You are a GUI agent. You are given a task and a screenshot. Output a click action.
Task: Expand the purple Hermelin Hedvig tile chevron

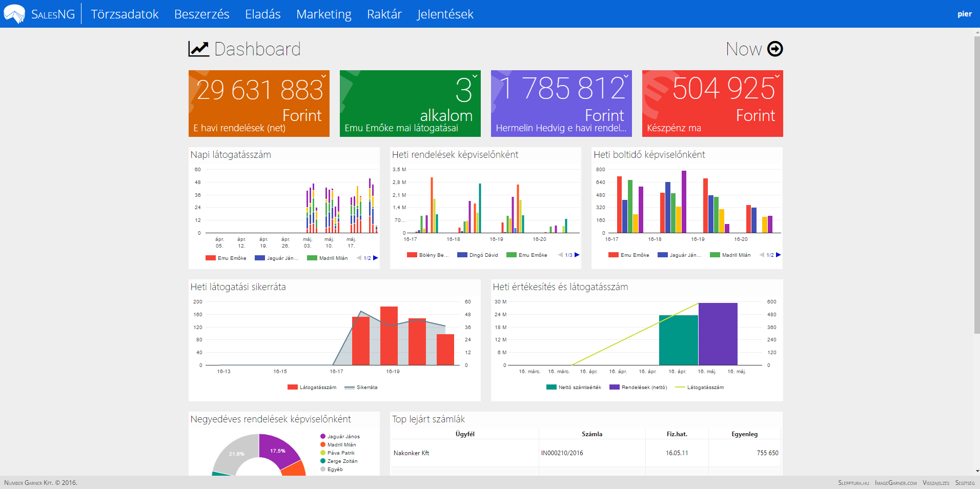[626, 76]
